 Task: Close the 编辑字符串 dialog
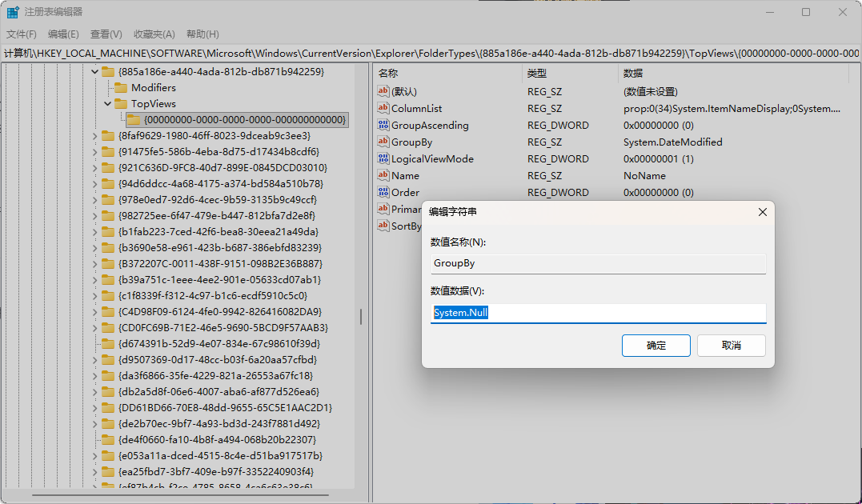coord(763,212)
